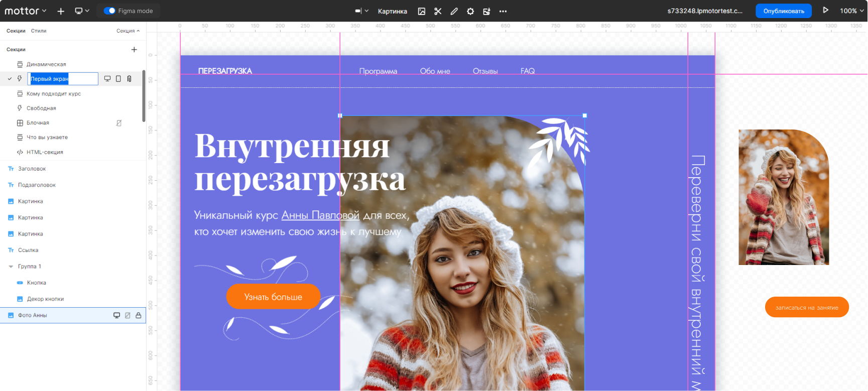Click the Первый экран name input field
Screen dimensions: 868x391
[63, 79]
